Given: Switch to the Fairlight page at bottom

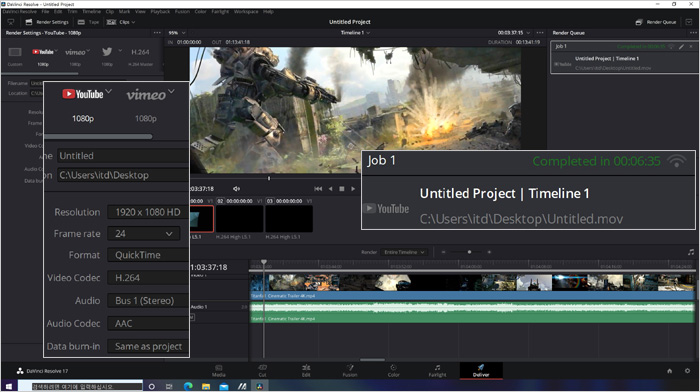Looking at the screenshot, I should 438,371.
